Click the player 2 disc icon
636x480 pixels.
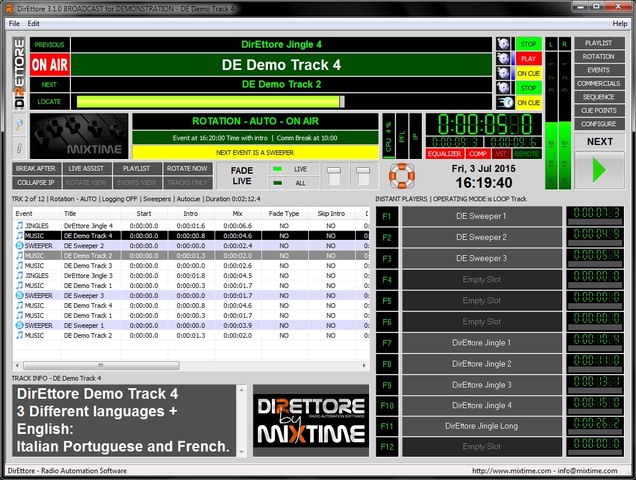coord(503,58)
